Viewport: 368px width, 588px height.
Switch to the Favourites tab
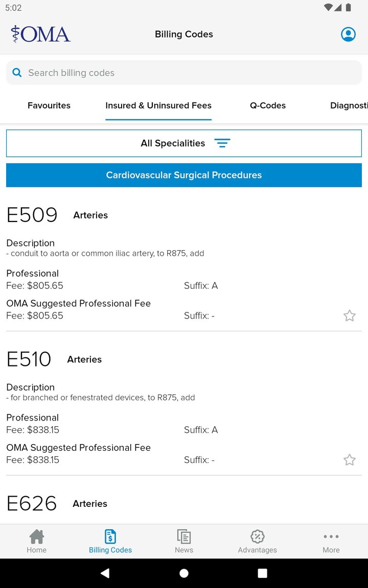pyautogui.click(x=49, y=106)
